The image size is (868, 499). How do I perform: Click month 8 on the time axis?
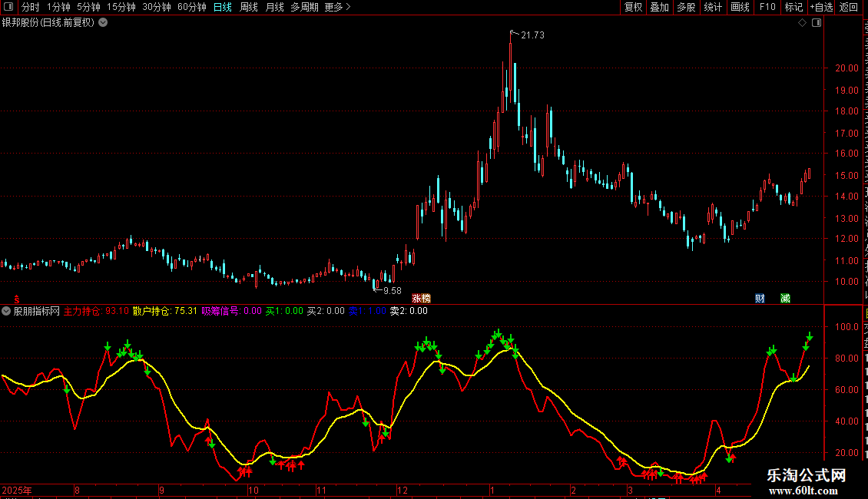pyautogui.click(x=77, y=490)
